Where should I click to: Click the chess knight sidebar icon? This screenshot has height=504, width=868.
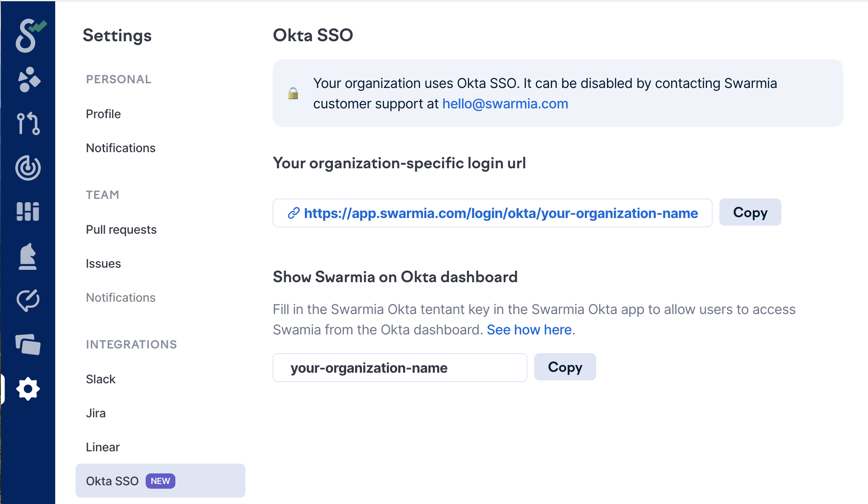[x=28, y=256]
